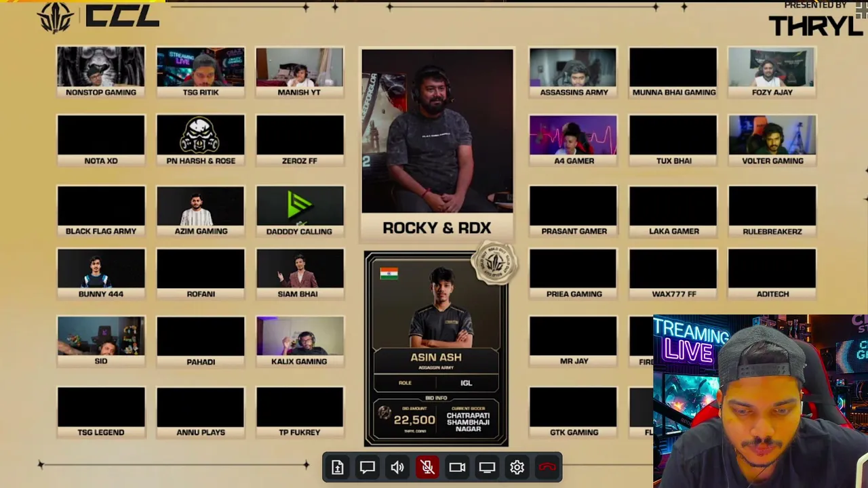
Task: Unmute the microphone with the red mic button
Action: point(427,467)
